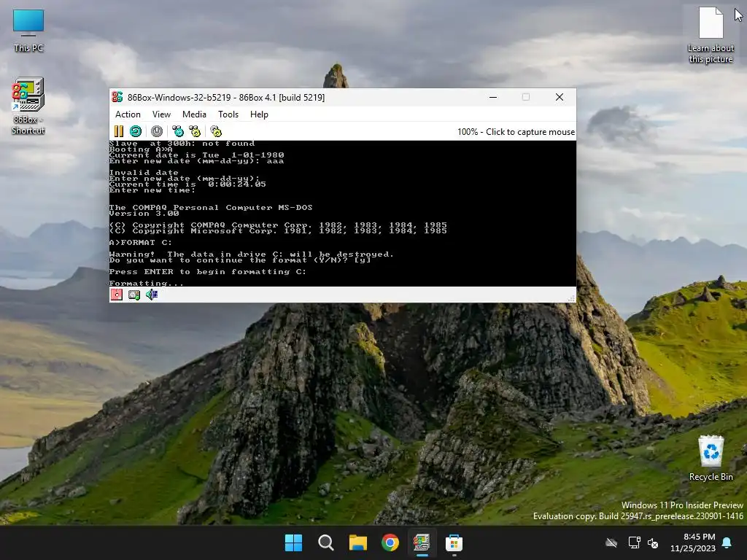Image resolution: width=747 pixels, height=560 pixels.
Task: Click the muted volume tray icon
Action: [x=653, y=542]
